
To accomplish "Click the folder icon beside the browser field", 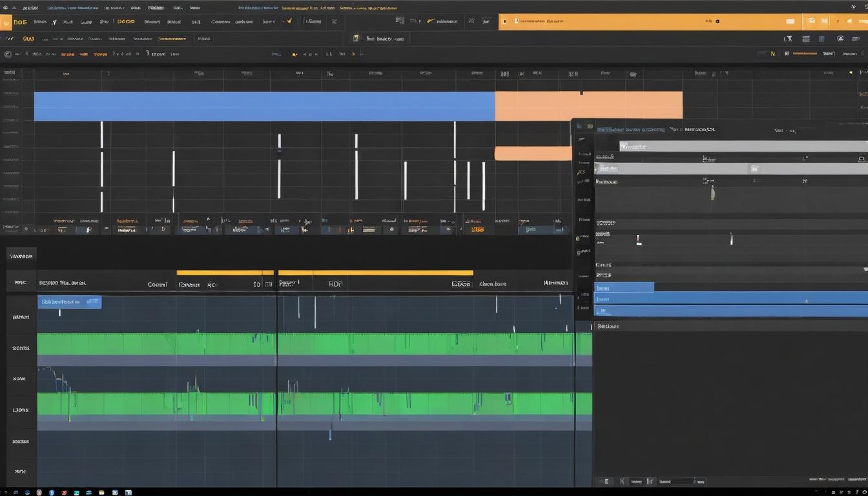I will 356,37.
